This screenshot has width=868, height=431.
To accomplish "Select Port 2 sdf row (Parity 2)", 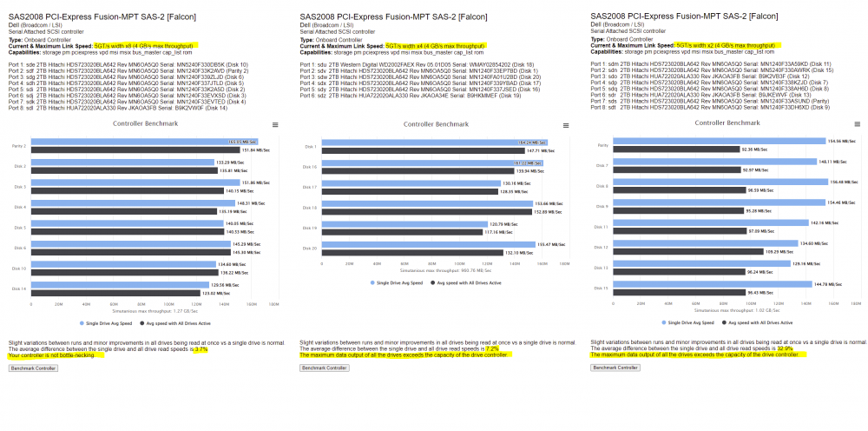I will point(128,71).
